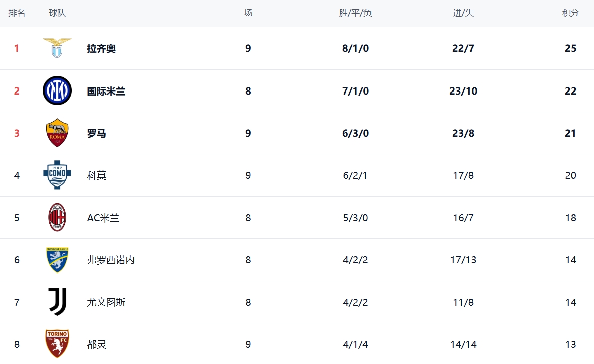The image size is (594, 364).
Task: Click Torino's 4/1/4 record
Action: tap(355, 345)
